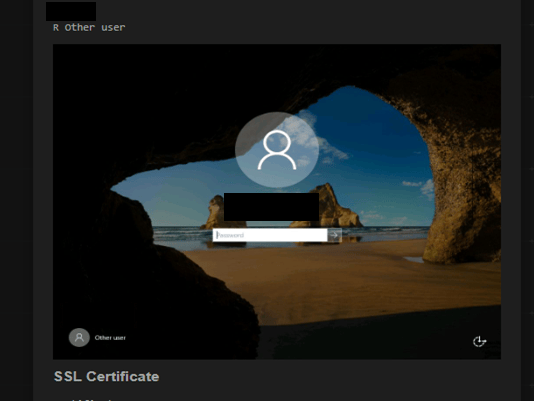Open the Windows login screenshot thumbnail
Viewport: 534px width, 401px height.
point(277,202)
